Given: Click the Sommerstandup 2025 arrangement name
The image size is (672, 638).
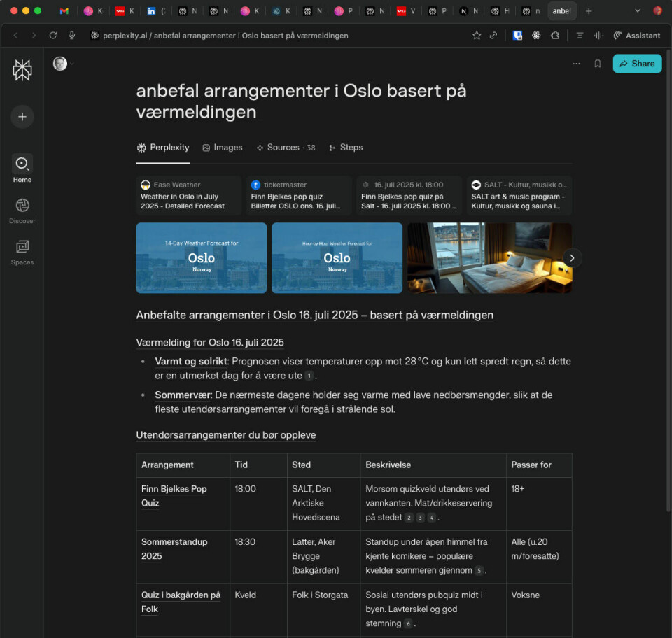Looking at the screenshot, I should [174, 549].
